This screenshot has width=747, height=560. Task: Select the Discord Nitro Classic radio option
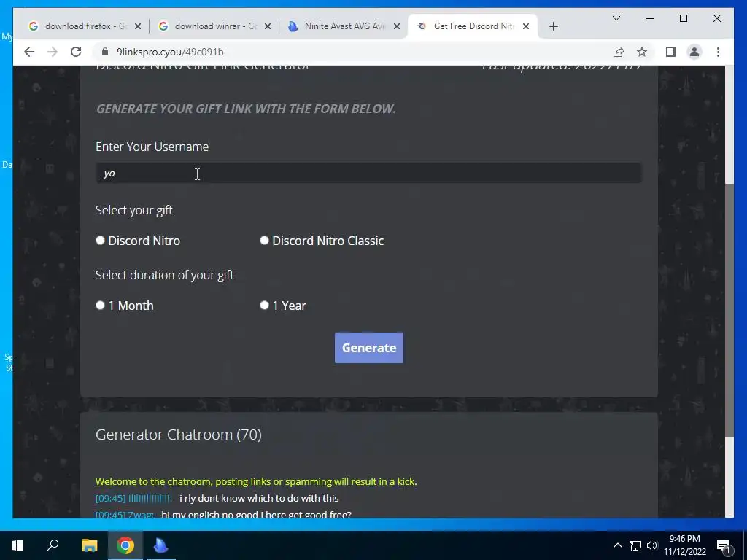[264, 241]
